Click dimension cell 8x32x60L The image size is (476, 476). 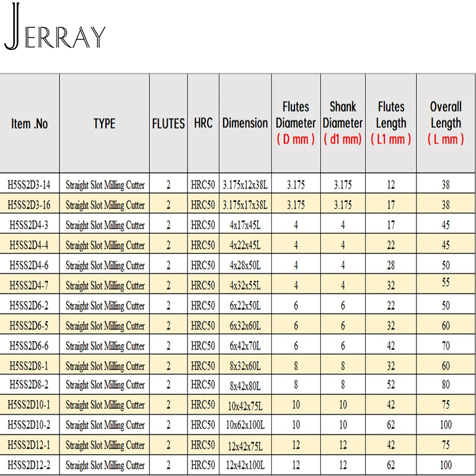pos(245,366)
